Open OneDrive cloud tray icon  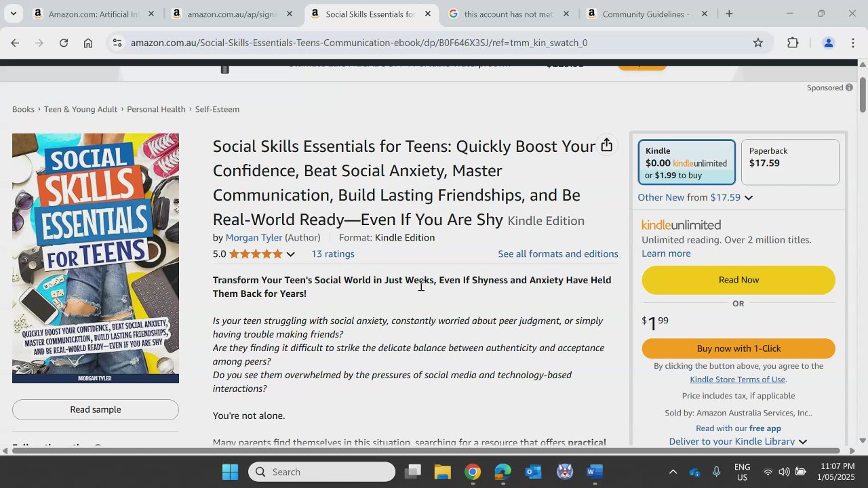point(694,472)
